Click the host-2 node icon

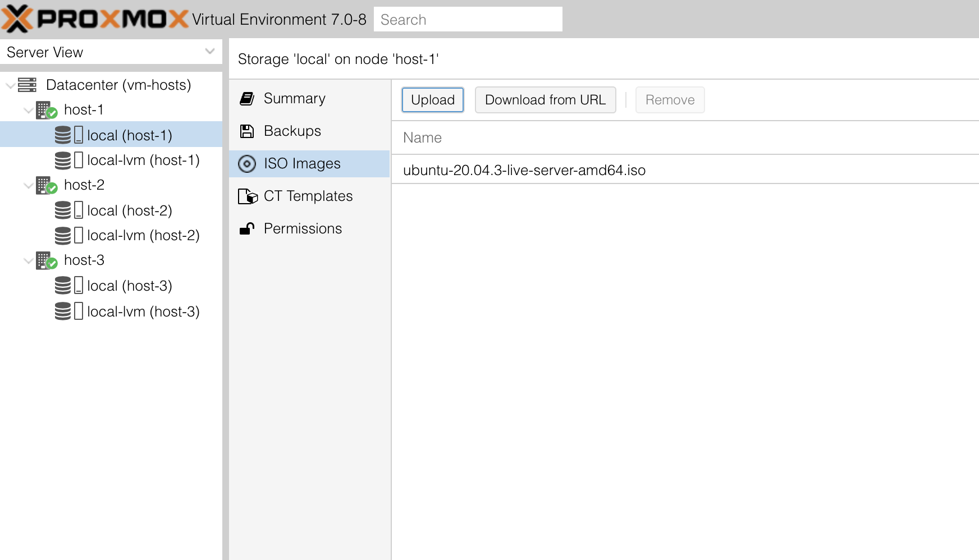[x=47, y=185]
